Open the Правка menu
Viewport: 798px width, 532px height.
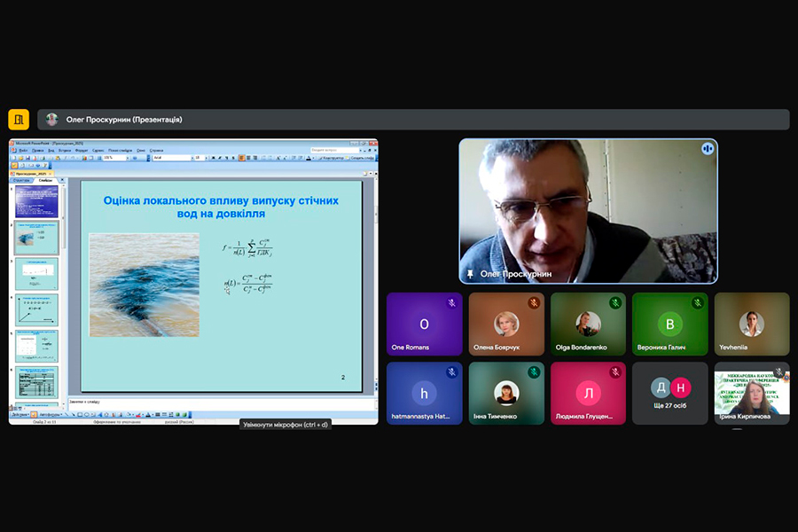(x=37, y=151)
